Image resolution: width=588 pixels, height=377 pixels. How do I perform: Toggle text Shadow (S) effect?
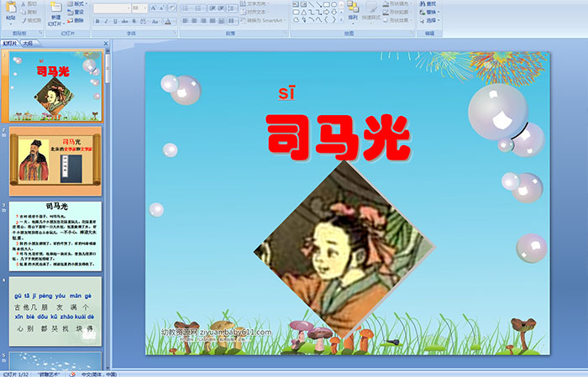pyautogui.click(x=134, y=21)
